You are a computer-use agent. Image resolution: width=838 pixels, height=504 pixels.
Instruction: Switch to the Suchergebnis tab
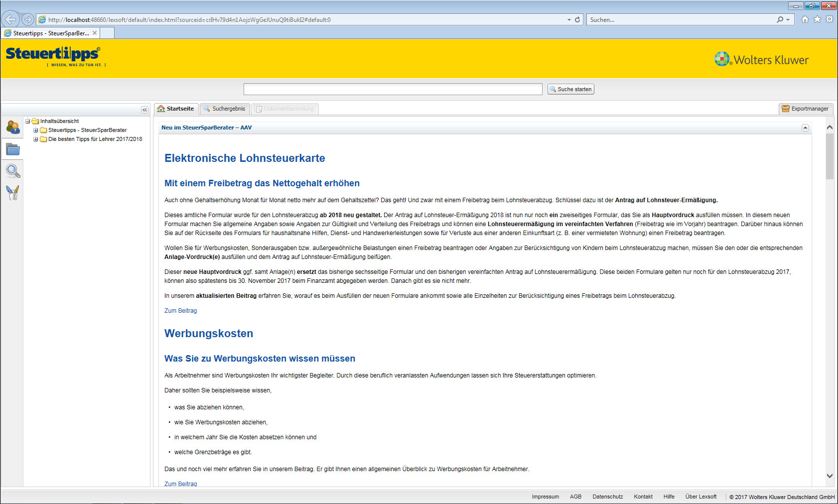tap(225, 109)
